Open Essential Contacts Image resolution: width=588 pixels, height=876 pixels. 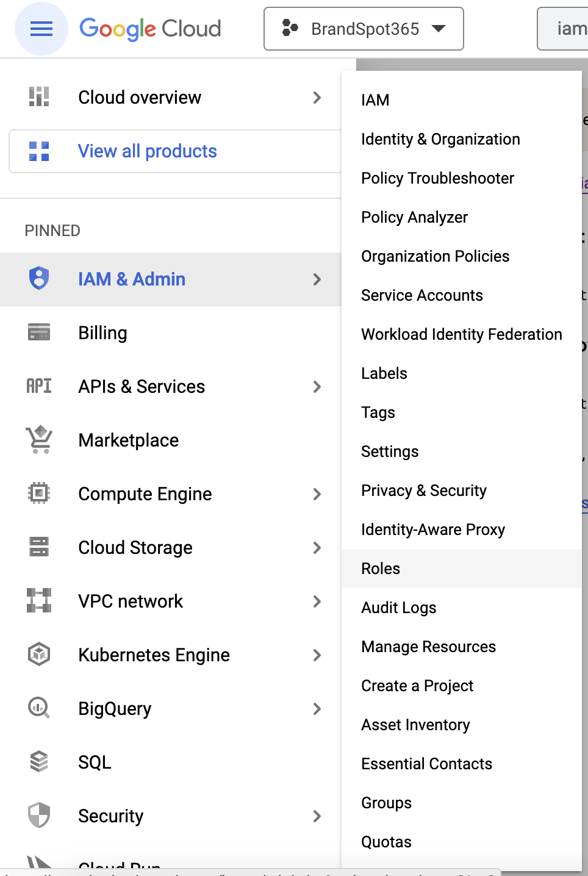click(x=461, y=764)
